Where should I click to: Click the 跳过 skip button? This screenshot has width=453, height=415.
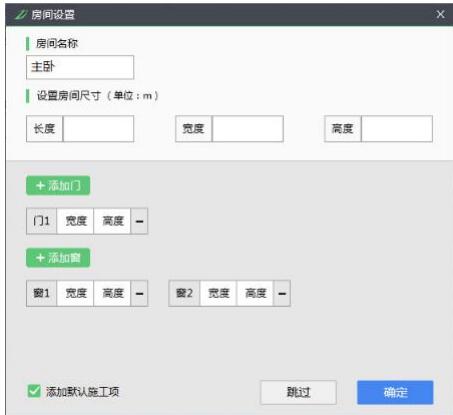298,392
